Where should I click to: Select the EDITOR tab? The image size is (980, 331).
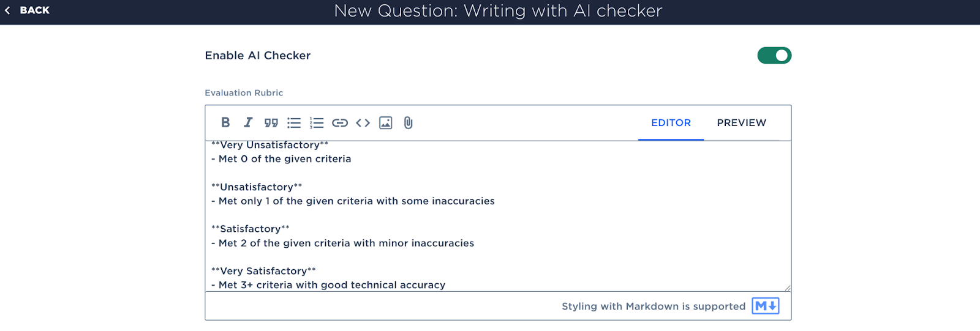pos(671,123)
